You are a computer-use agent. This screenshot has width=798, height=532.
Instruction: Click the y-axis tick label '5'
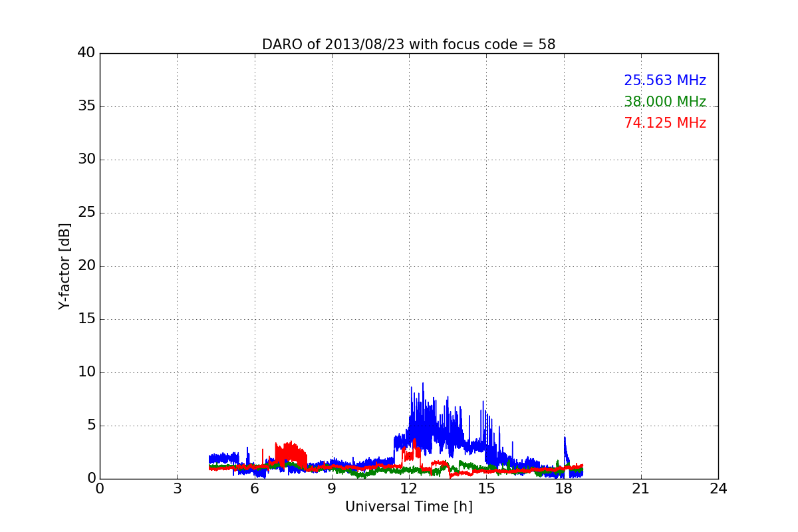click(x=91, y=426)
